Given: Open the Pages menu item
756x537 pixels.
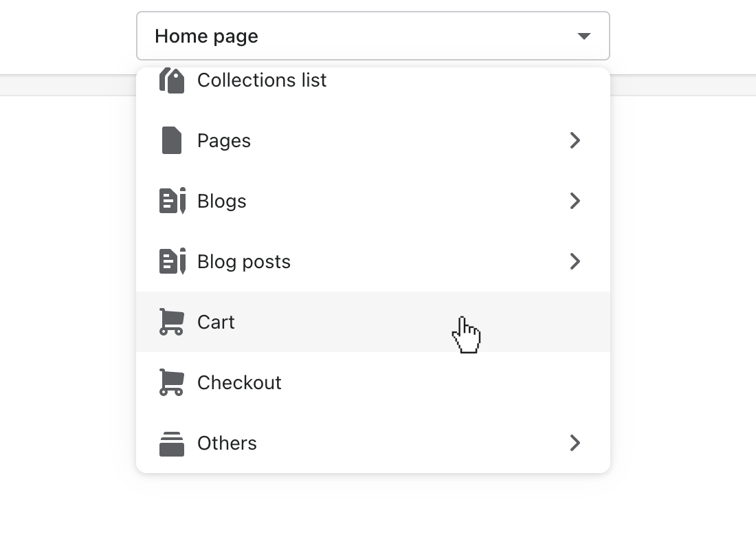Looking at the screenshot, I should (224, 140).
